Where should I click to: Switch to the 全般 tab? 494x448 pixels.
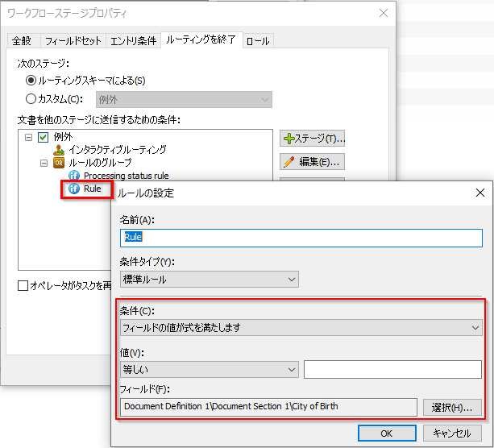pyautogui.click(x=22, y=41)
